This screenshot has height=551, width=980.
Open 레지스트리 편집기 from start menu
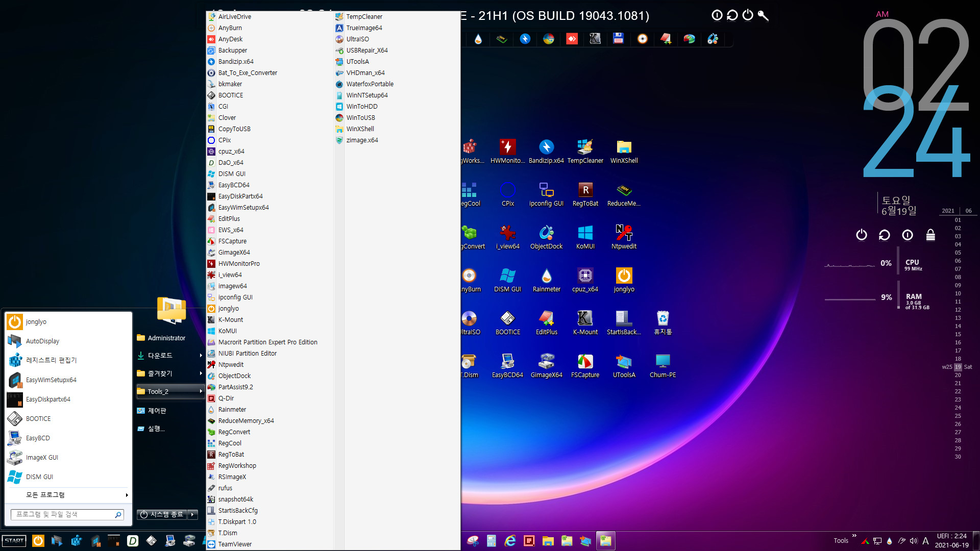pyautogui.click(x=68, y=360)
